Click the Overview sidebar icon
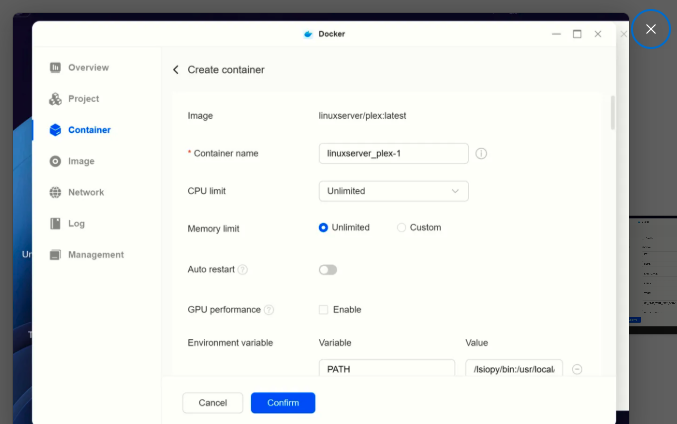Screen dimensions: 677x424 tap(55, 67)
